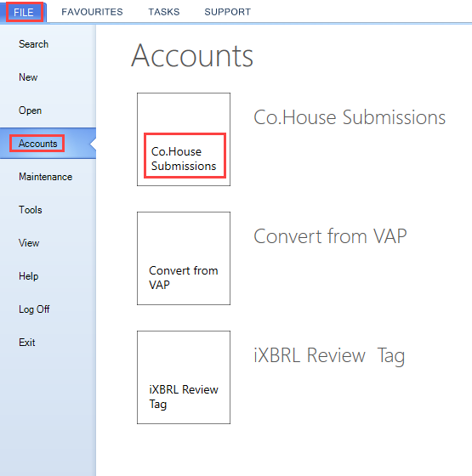
Task: Open the Co.House Submissions tile
Action: pyautogui.click(x=184, y=139)
